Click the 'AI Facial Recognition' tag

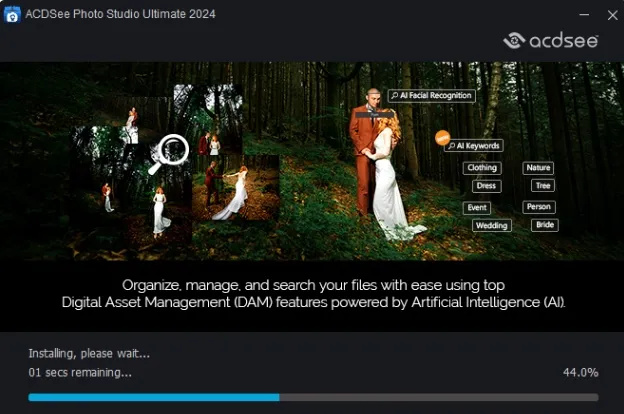click(431, 96)
